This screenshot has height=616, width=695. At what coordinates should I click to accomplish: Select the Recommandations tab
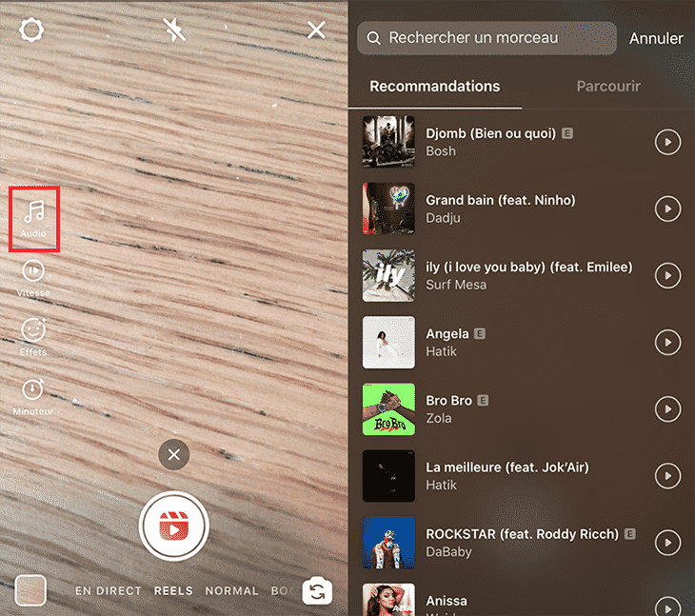pyautogui.click(x=434, y=87)
